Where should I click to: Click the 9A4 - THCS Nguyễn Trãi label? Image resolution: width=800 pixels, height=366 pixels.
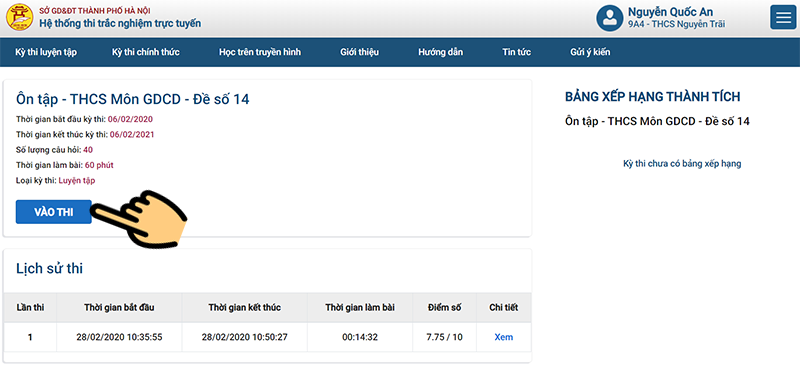click(676, 24)
